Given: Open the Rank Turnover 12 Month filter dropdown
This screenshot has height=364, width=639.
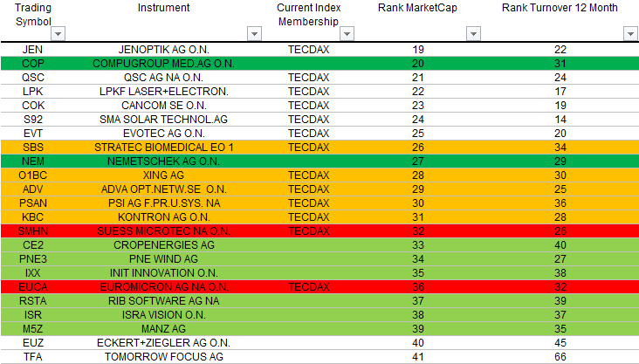Looking at the screenshot, I should [x=630, y=34].
